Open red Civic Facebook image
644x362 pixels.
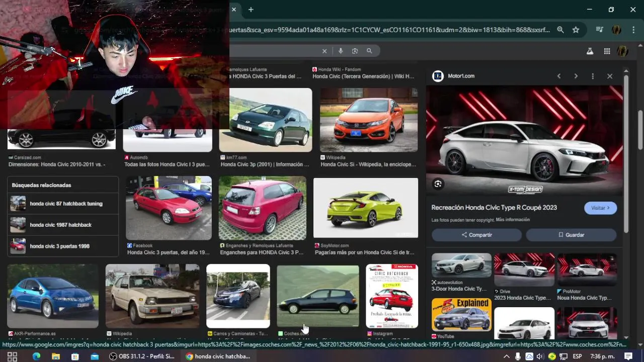coord(169,208)
